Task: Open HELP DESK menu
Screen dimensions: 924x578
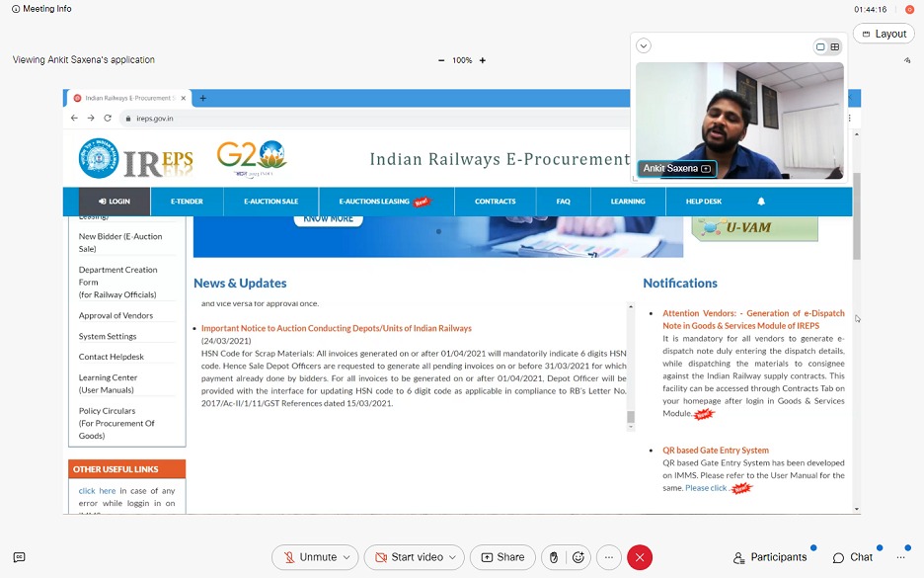Action: pyautogui.click(x=704, y=202)
